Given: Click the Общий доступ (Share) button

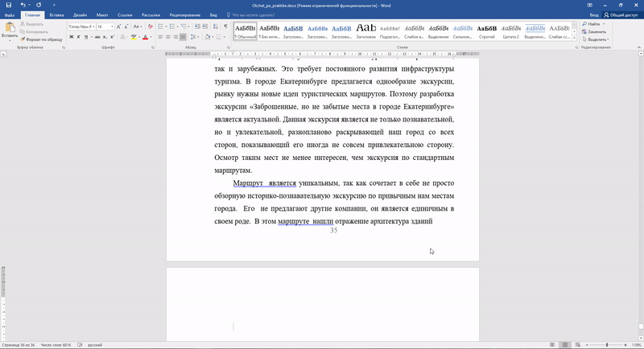Looking at the screenshot, I should click(x=621, y=15).
